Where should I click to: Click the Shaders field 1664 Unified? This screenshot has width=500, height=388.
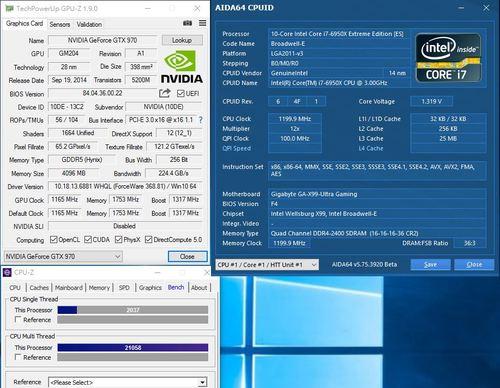[x=78, y=133]
